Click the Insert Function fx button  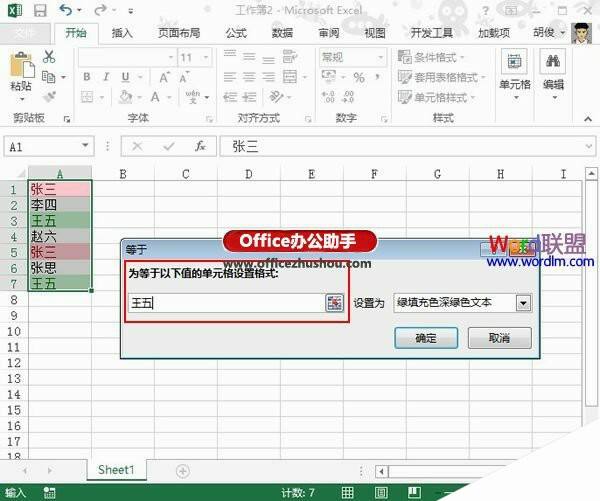pyautogui.click(x=200, y=146)
